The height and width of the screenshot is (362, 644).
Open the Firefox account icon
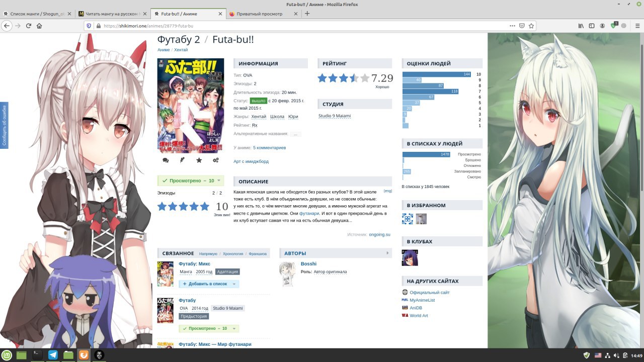[x=602, y=26]
